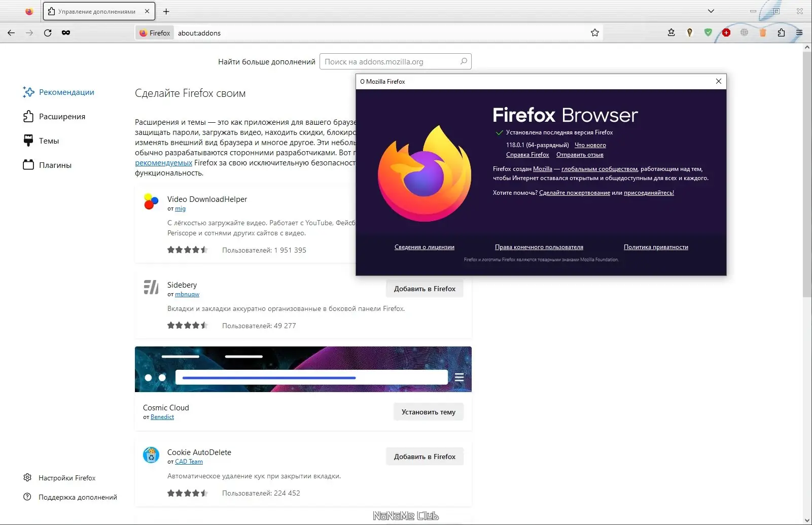
Task: Click the присоединяйтесь! link
Action: (x=649, y=193)
